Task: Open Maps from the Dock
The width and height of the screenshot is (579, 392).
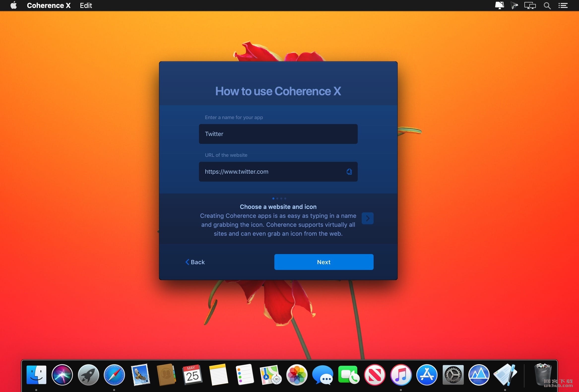Action: 270,375
